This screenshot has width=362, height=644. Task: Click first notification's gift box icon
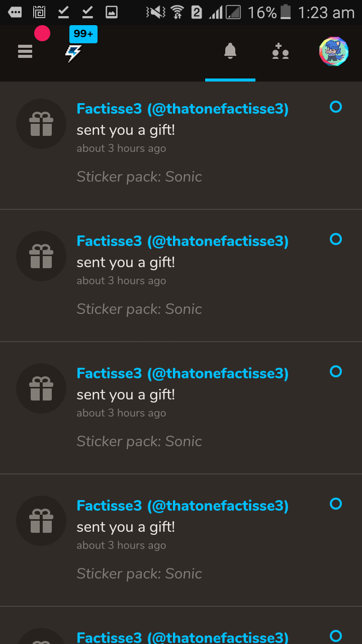tap(41, 124)
